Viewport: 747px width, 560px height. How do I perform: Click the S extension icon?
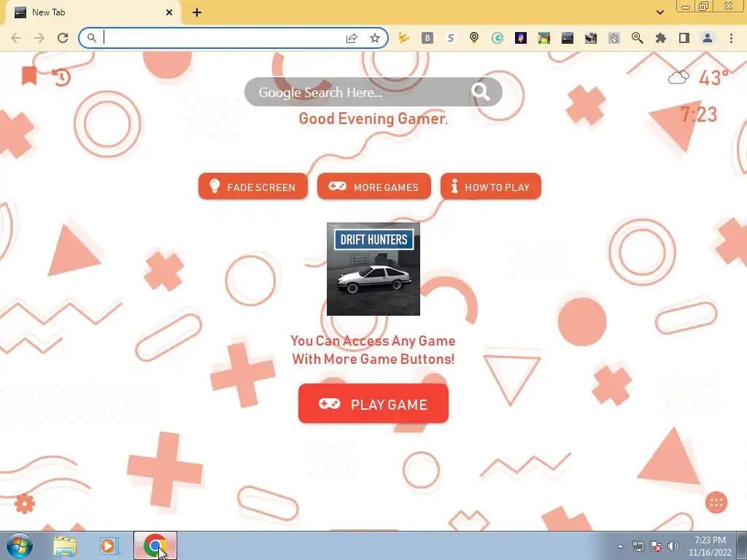[x=451, y=38]
